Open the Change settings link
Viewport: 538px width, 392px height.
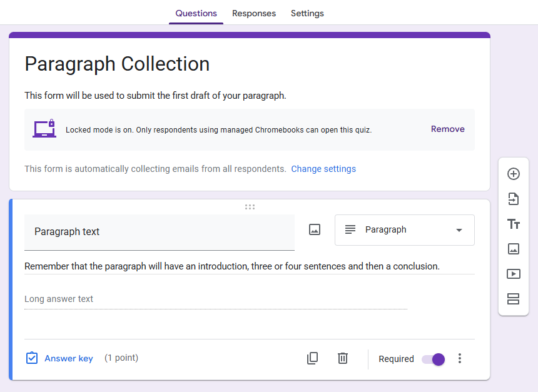point(323,169)
